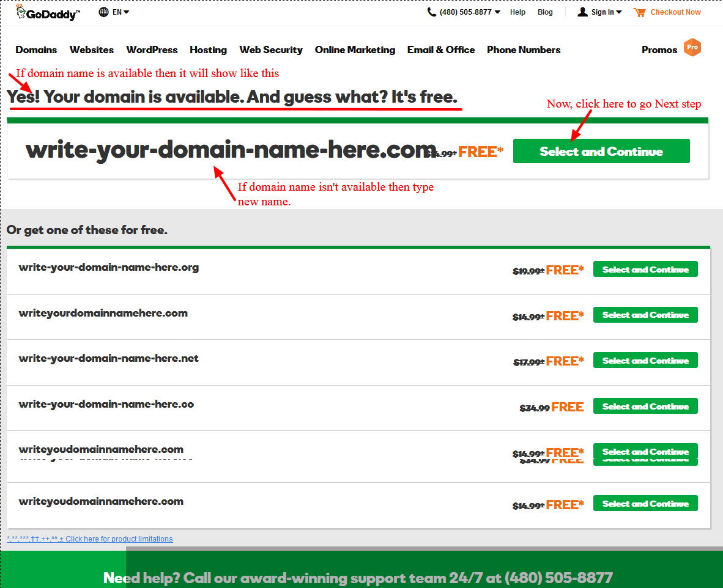Image resolution: width=723 pixels, height=588 pixels.
Task: Open the Web Security menu
Action: click(270, 50)
